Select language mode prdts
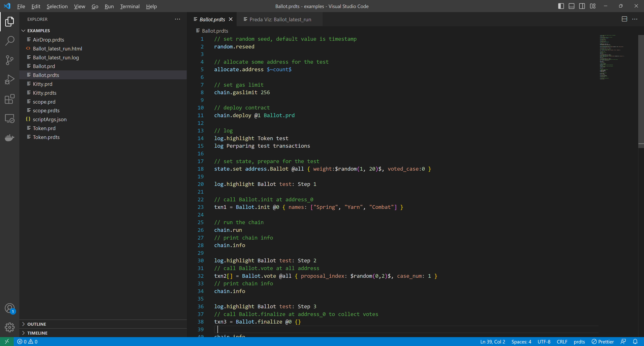Viewport: 644px width, 346px height. (579, 341)
